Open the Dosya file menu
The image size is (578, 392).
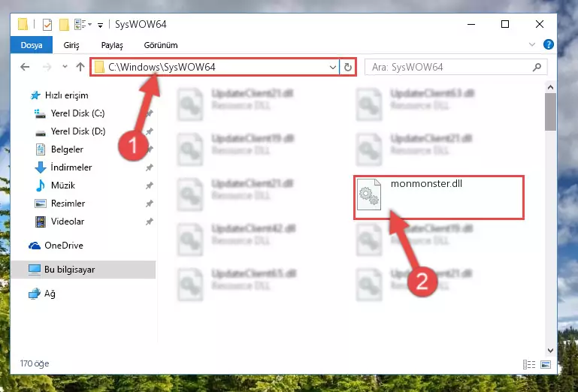click(x=32, y=45)
